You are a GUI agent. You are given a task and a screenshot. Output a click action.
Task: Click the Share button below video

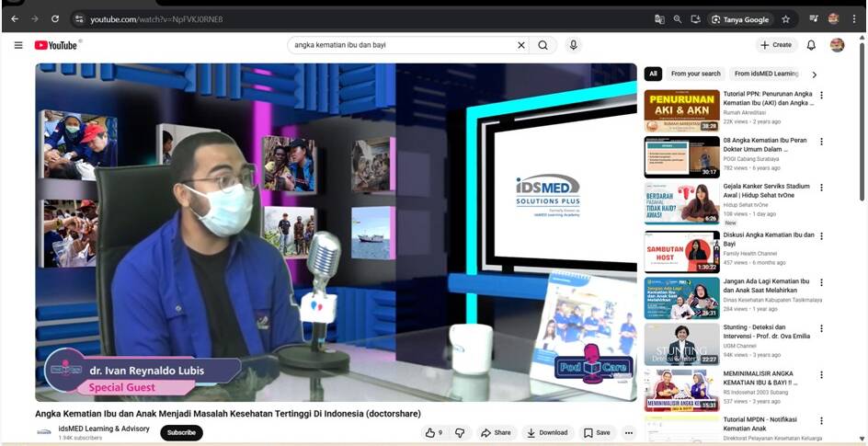pyautogui.click(x=496, y=432)
